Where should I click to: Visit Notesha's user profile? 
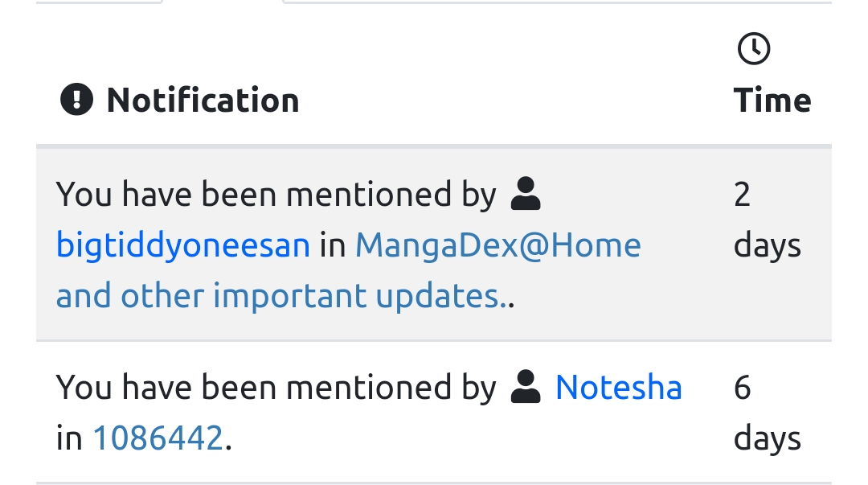pyautogui.click(x=618, y=388)
